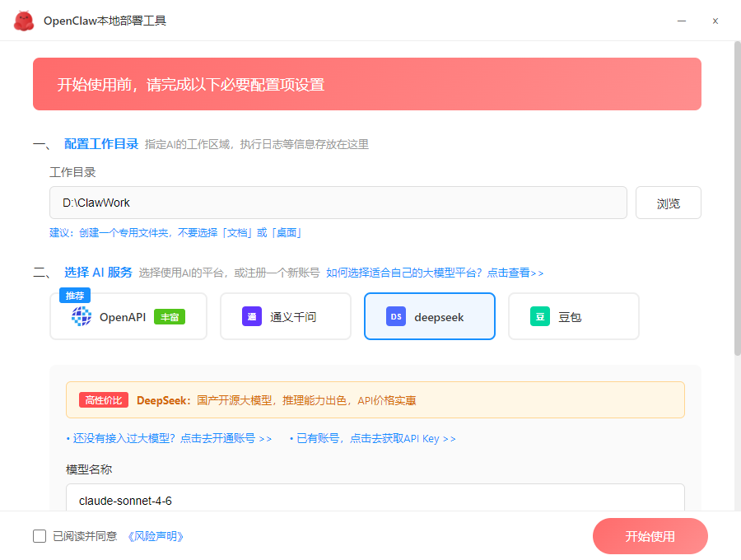741x560 pixels.
Task: Click the 开始使用 start button
Action: [650, 536]
